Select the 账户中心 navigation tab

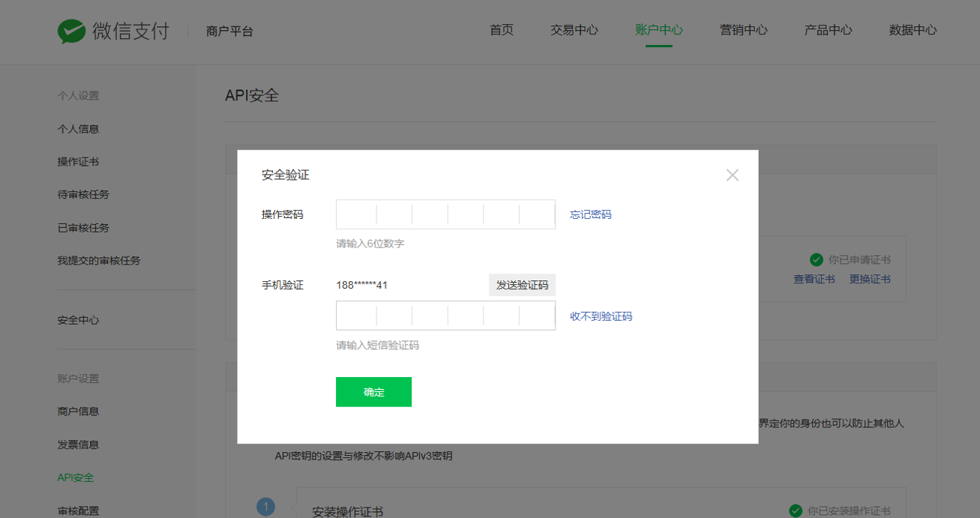pos(659,30)
